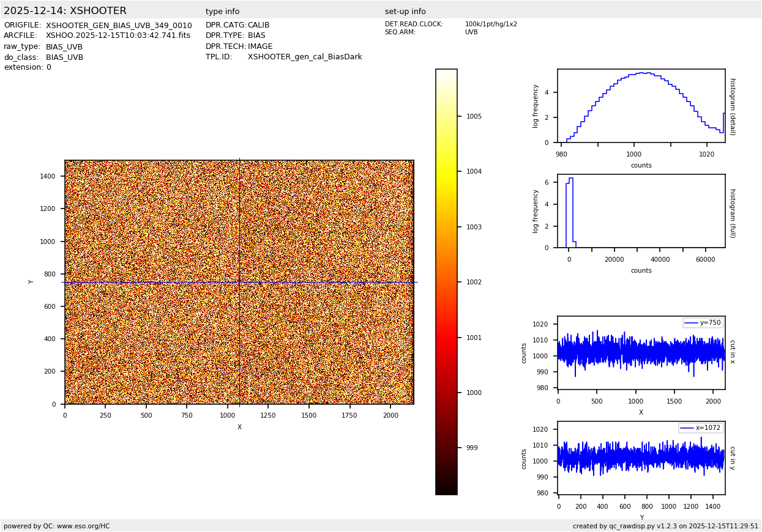Click the vertical colorbar next to the image
The width and height of the screenshot is (762, 532).
click(x=446, y=281)
